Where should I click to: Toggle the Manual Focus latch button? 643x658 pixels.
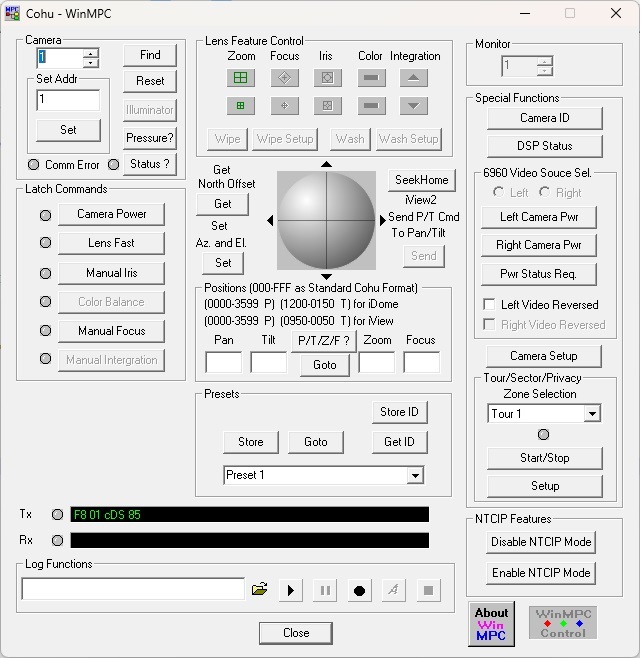(x=111, y=331)
